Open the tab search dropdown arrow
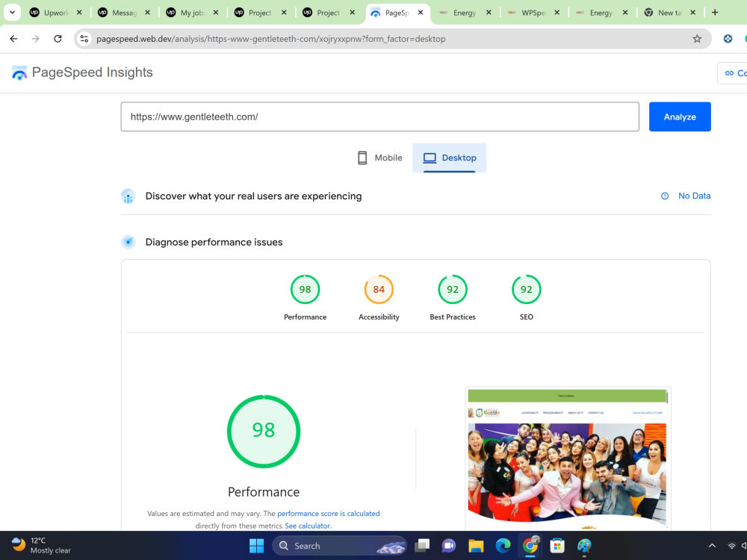Viewport: 747px width, 560px height. tap(12, 13)
